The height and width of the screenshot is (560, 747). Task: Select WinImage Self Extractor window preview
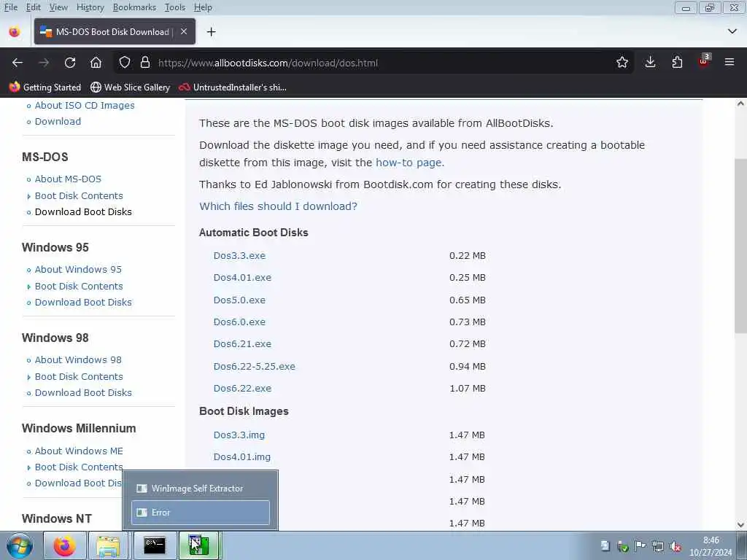(201, 489)
